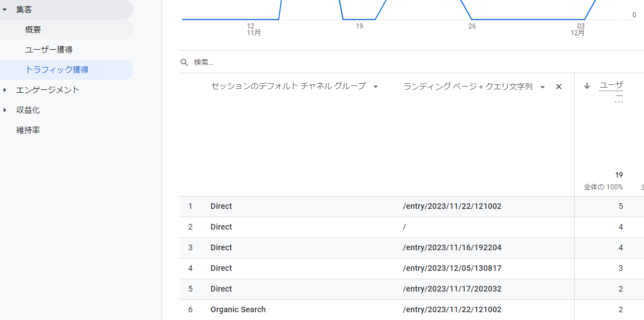This screenshot has width=644, height=320.
Task: Click the 19 date label on chart axis
Action: tap(359, 26)
